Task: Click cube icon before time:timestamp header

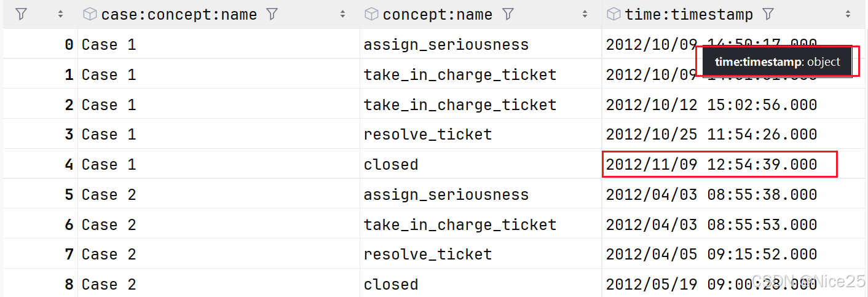Action: [613, 14]
